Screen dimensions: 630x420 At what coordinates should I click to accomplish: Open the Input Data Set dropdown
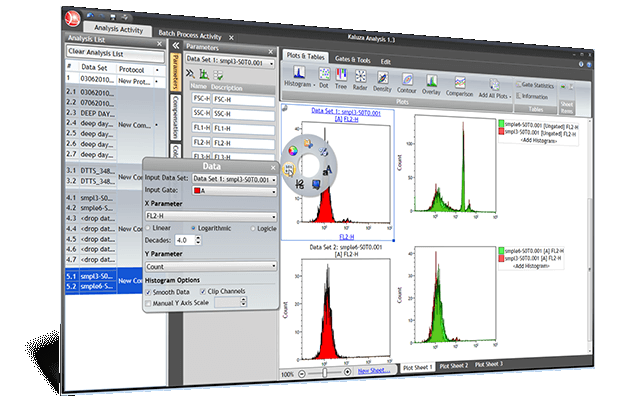pyautogui.click(x=234, y=179)
